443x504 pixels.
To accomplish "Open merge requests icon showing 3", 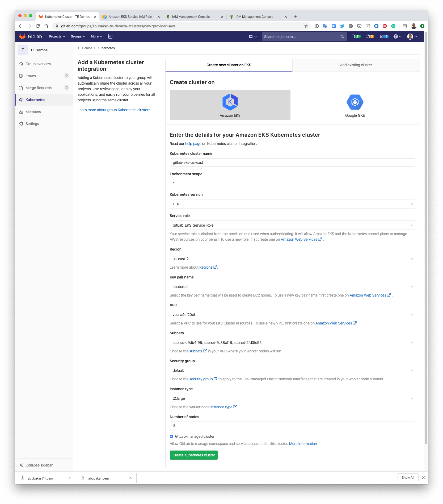I will coord(369,36).
